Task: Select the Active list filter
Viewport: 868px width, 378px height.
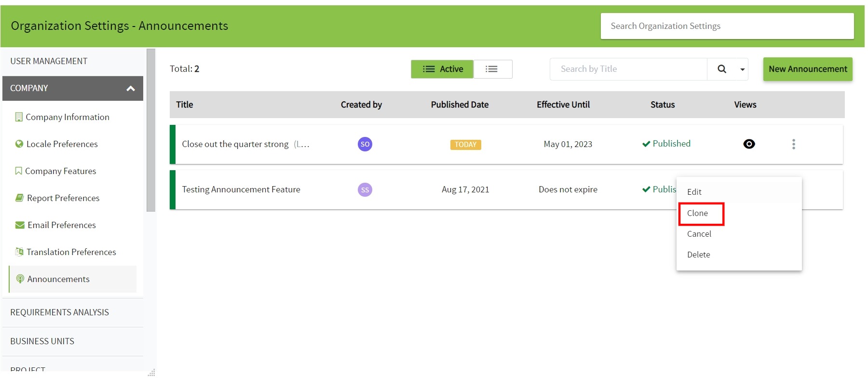Action: click(x=442, y=69)
